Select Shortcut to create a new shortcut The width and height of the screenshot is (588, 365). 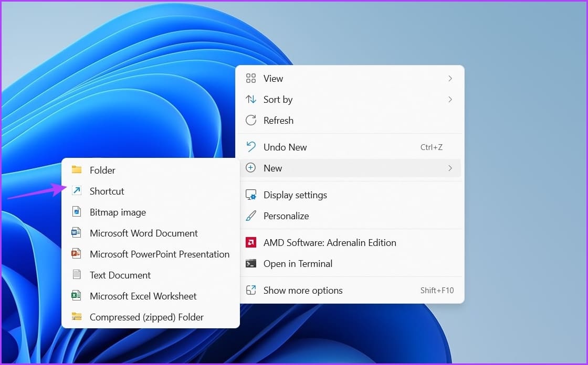click(107, 191)
